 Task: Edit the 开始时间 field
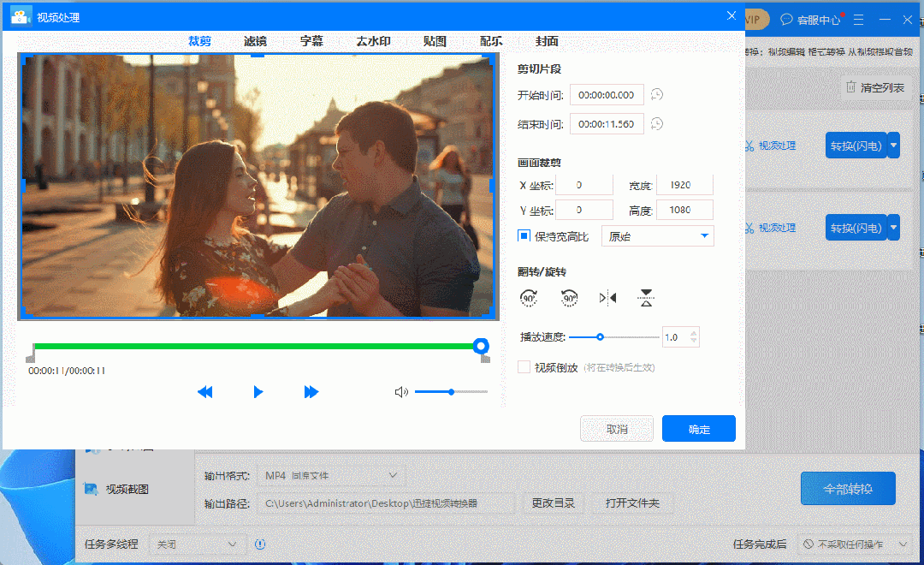(x=607, y=95)
